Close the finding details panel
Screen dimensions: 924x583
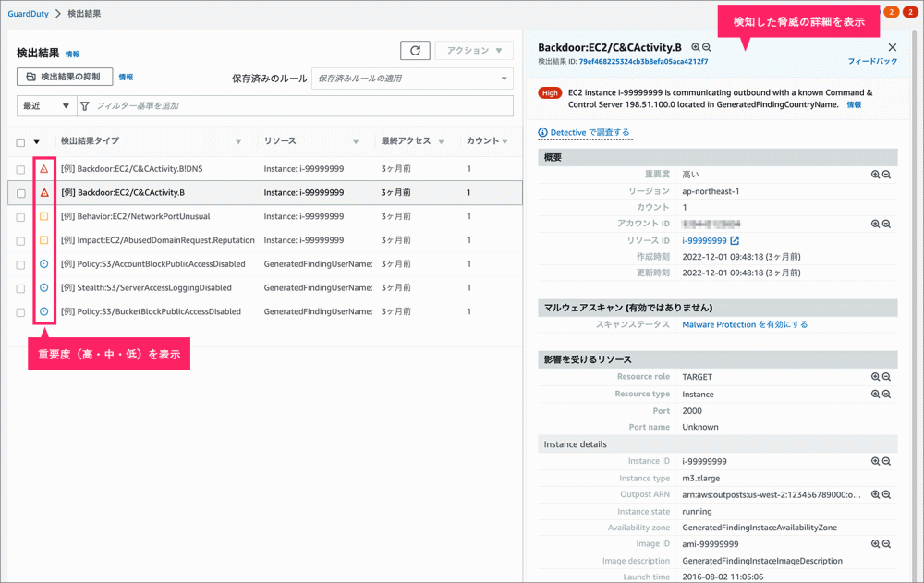(x=892, y=47)
